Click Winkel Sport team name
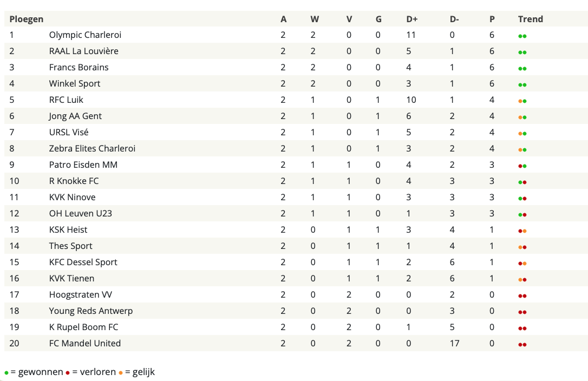The image size is (588, 381). click(75, 84)
